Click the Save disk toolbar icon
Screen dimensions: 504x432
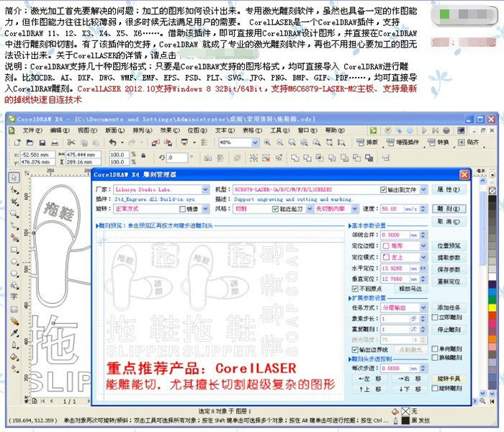pos(42,143)
